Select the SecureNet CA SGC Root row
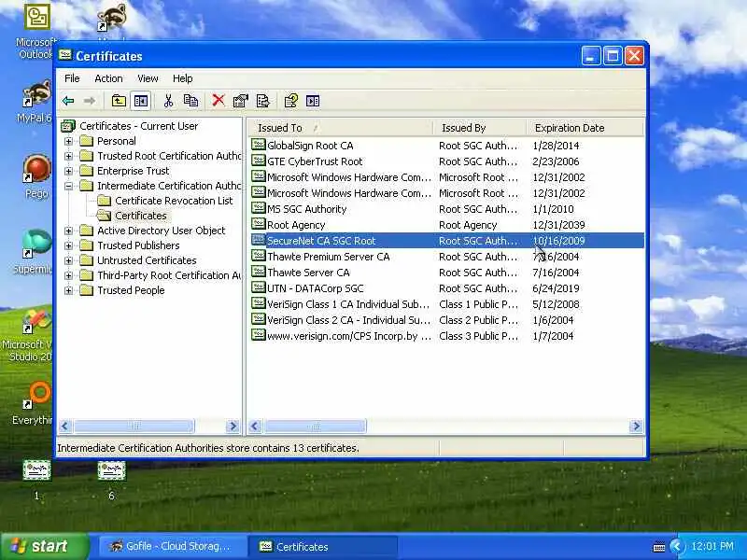This screenshot has width=747, height=560. pyautogui.click(x=447, y=241)
